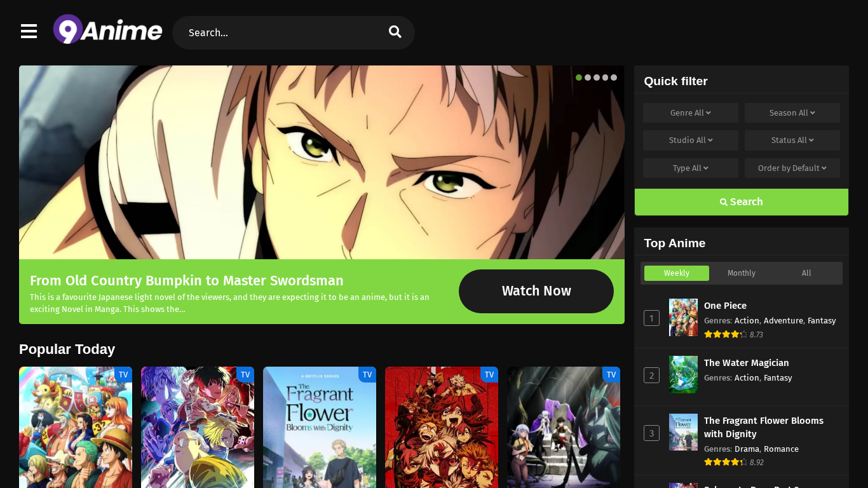Click the Drama genre link
The width and height of the screenshot is (868, 488).
click(747, 449)
